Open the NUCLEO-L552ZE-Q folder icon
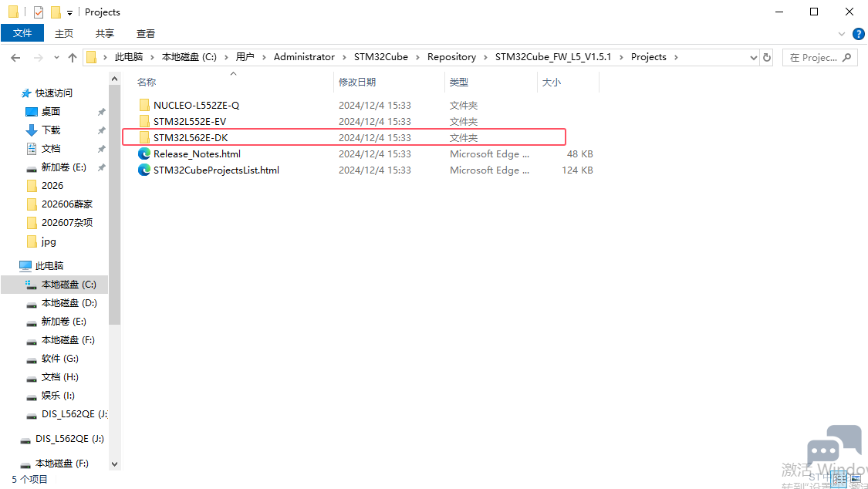The width and height of the screenshot is (868, 489). coord(144,105)
